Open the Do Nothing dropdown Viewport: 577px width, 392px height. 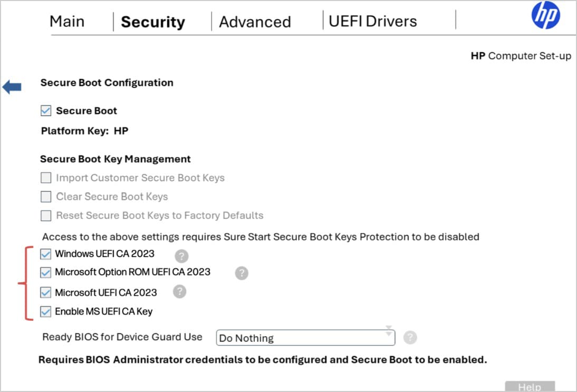pos(305,338)
